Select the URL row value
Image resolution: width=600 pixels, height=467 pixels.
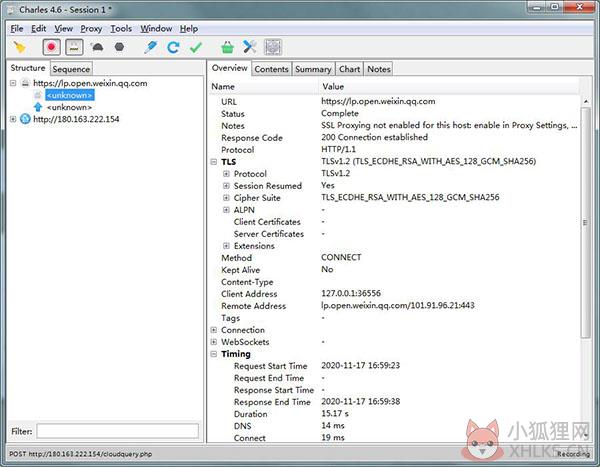tap(378, 101)
